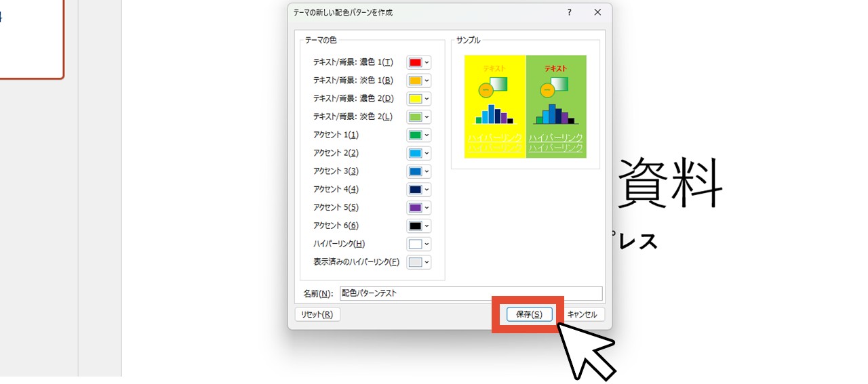Open the テキスト/背景: 淡色 2 light green dropdown
Image resolution: width=868 pixels, height=384 pixels.
click(x=418, y=117)
